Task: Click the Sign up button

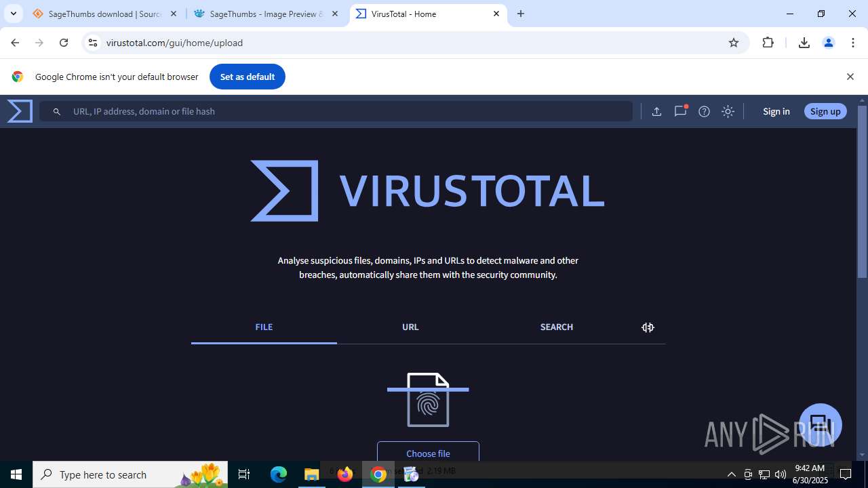Action: (825, 112)
